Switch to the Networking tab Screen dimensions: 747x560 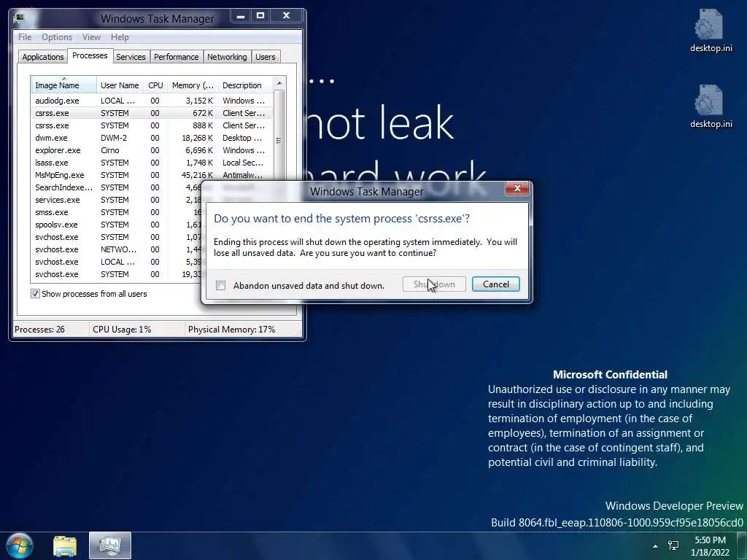pyautogui.click(x=227, y=57)
